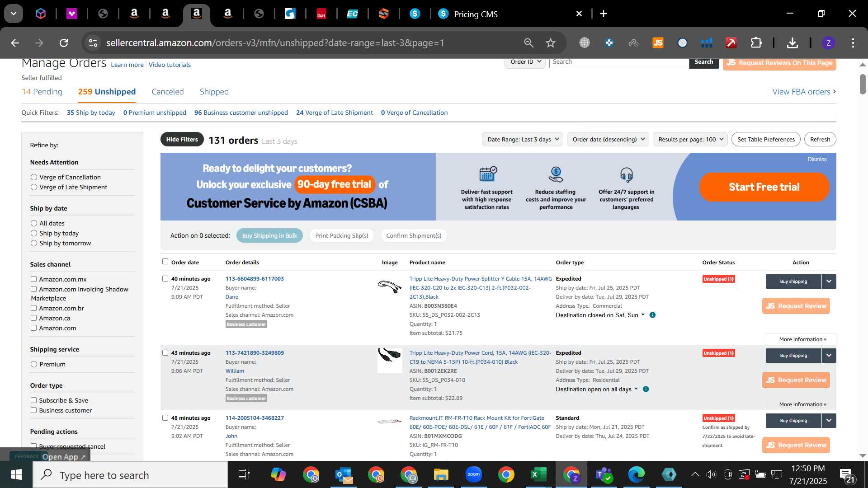
Task: Open Task View in the taskbar
Action: click(244, 474)
